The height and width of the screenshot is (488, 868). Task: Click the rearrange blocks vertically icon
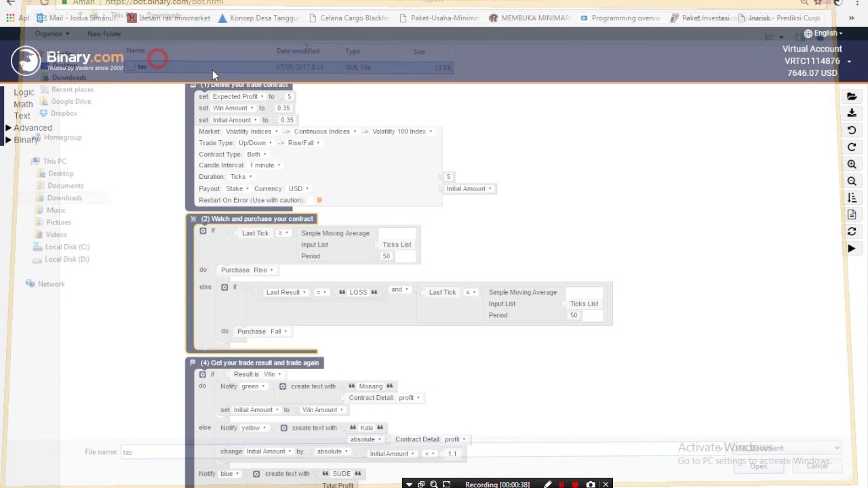coord(852,198)
